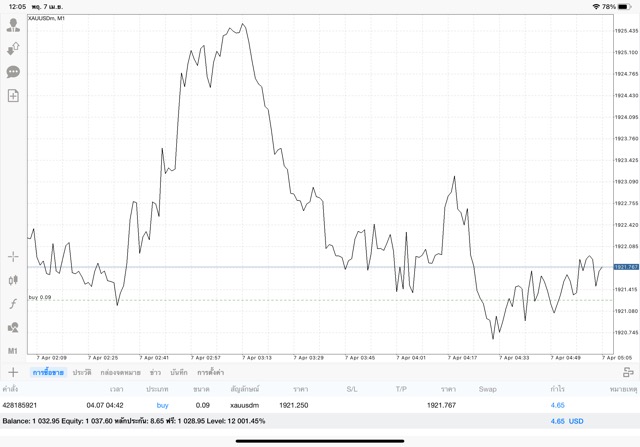Open the accounts profile icon
The width and height of the screenshot is (640, 447).
point(13,25)
